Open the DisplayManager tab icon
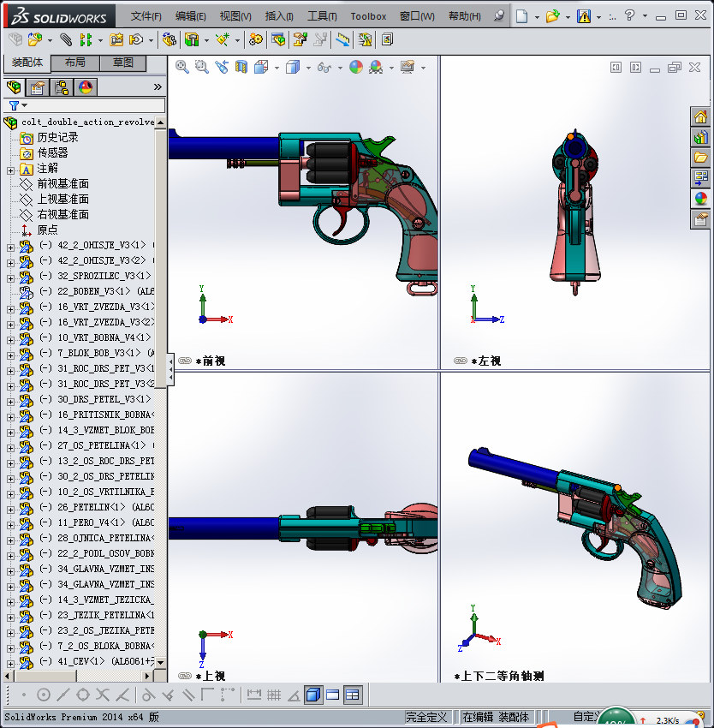Image resolution: width=714 pixels, height=728 pixels. [86, 87]
